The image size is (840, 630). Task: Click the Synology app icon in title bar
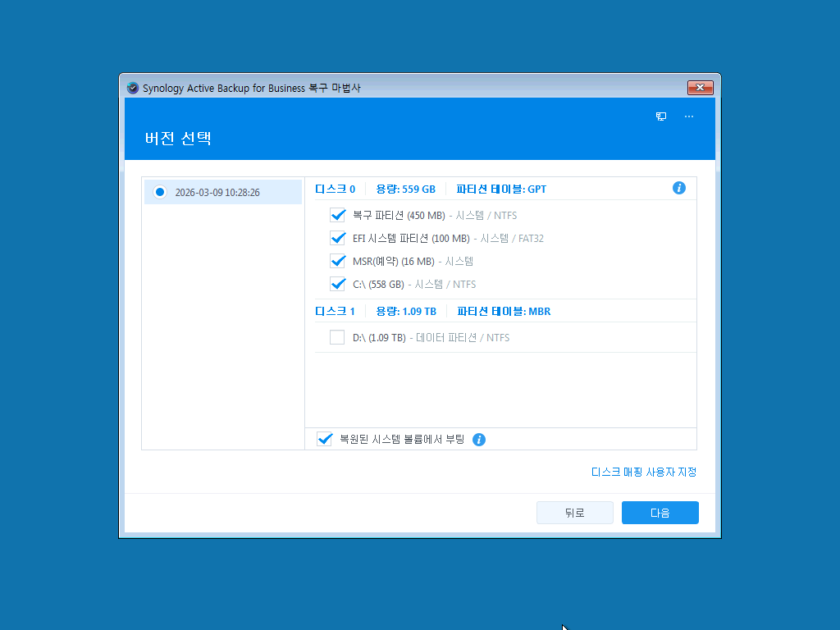[133, 88]
